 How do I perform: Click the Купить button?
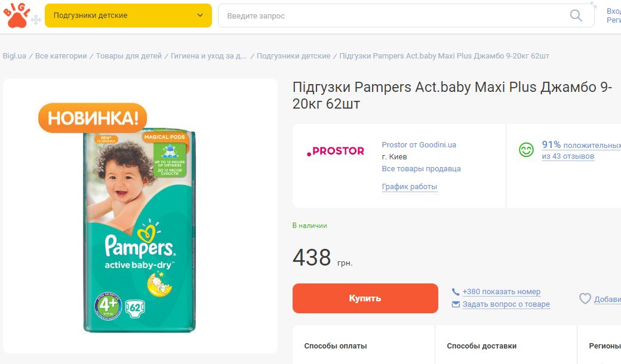pyautogui.click(x=365, y=298)
